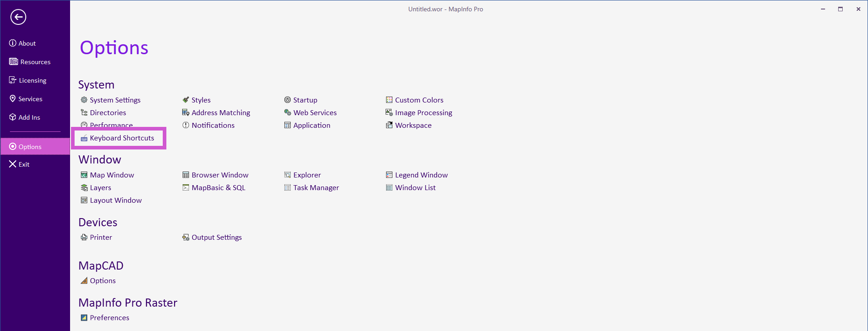Maximize the MapInfo Pro window
Image resolution: width=868 pixels, height=331 pixels.
click(x=840, y=9)
